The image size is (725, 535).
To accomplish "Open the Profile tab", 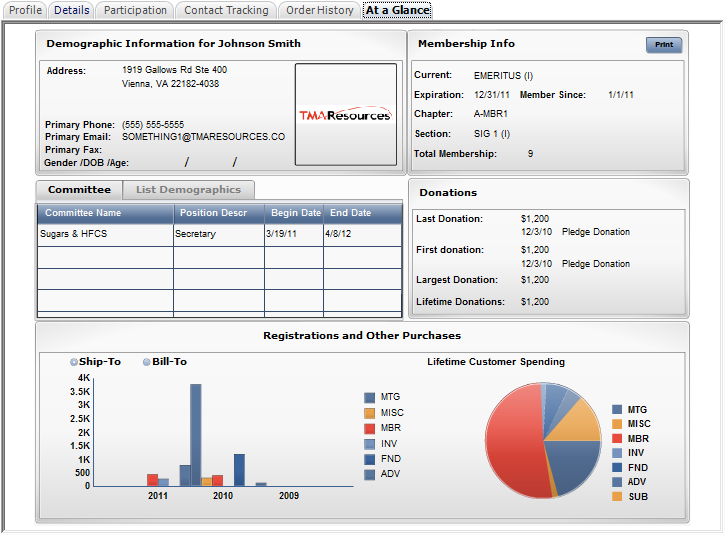I will tap(25, 10).
